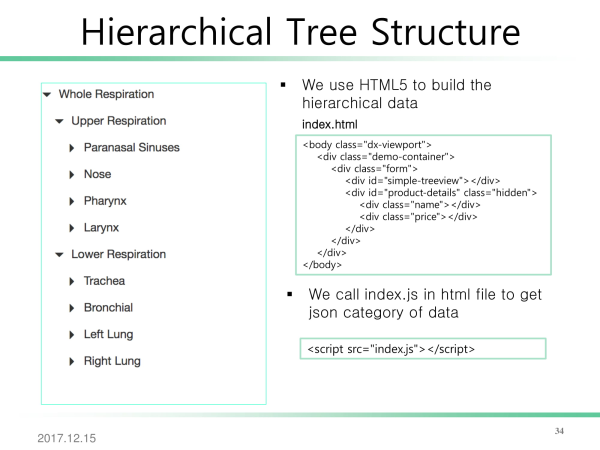This screenshot has width=600, height=450.
Task: Collapse the Upper Respiration node arrow
Action: pyautogui.click(x=59, y=121)
